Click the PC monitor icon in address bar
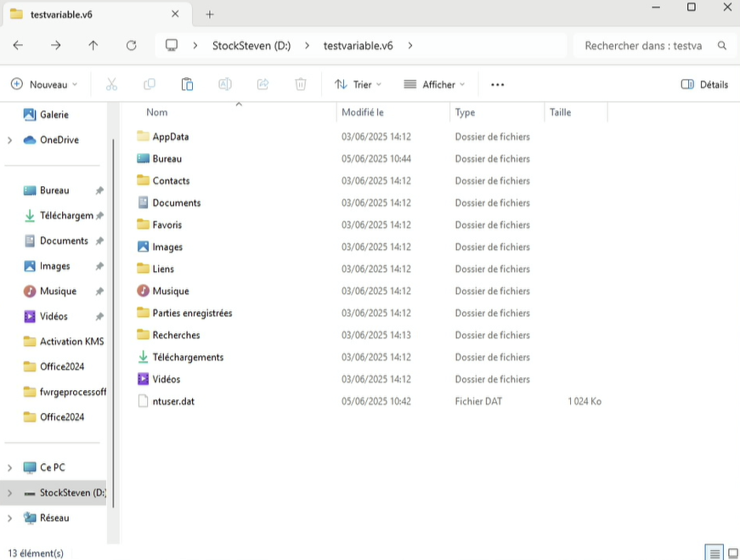 pos(172,45)
